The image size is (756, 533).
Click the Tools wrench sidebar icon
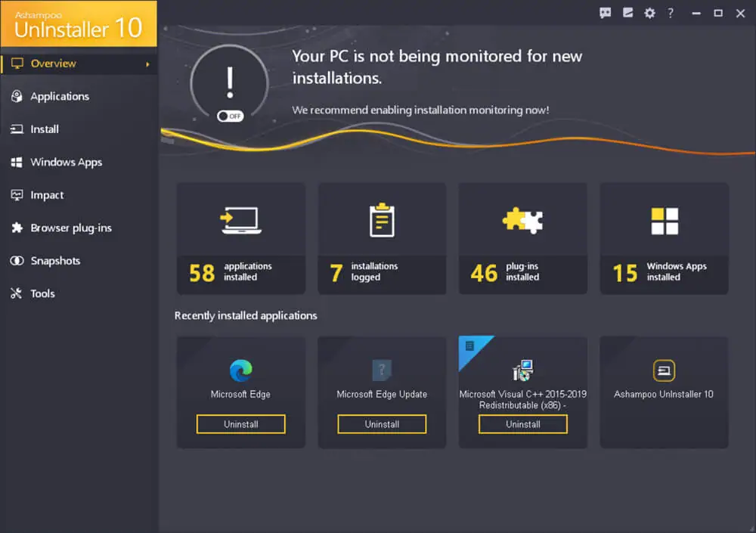(x=17, y=293)
